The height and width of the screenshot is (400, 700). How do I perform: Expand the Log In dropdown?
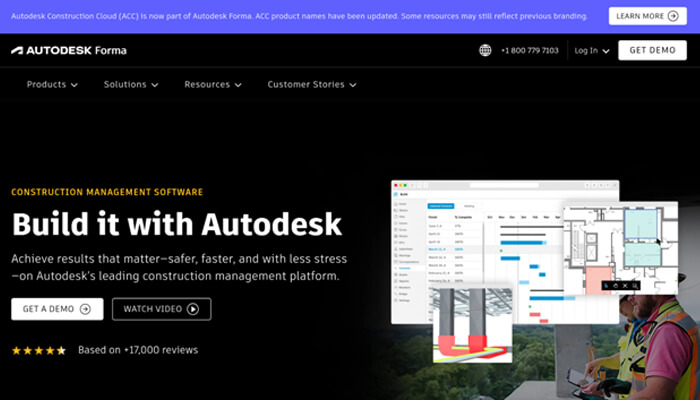592,50
